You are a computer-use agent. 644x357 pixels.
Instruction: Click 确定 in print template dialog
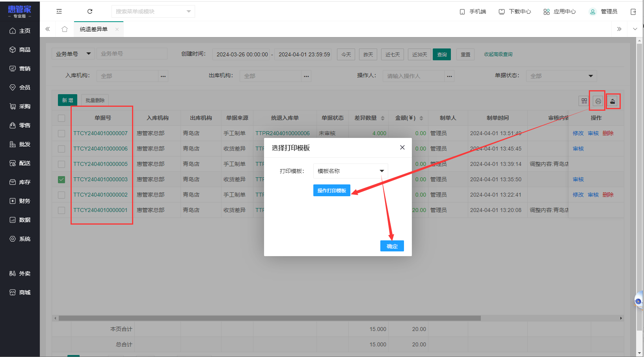point(392,246)
